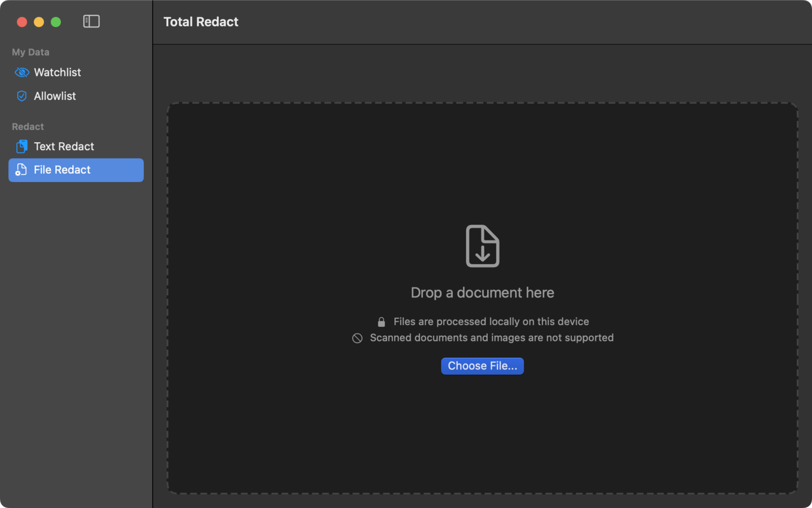Image resolution: width=812 pixels, height=508 pixels.
Task: Click the lock icon beside local processing
Action: click(382, 322)
